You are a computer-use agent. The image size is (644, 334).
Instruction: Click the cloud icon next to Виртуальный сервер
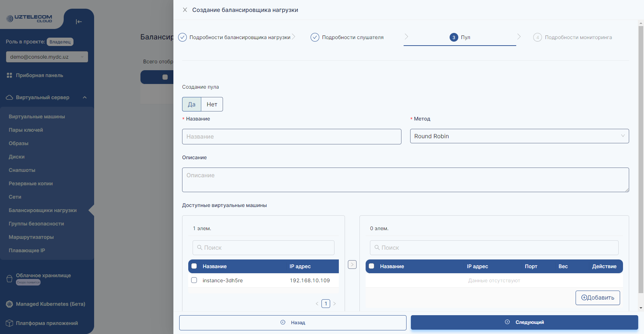pyautogui.click(x=9, y=97)
